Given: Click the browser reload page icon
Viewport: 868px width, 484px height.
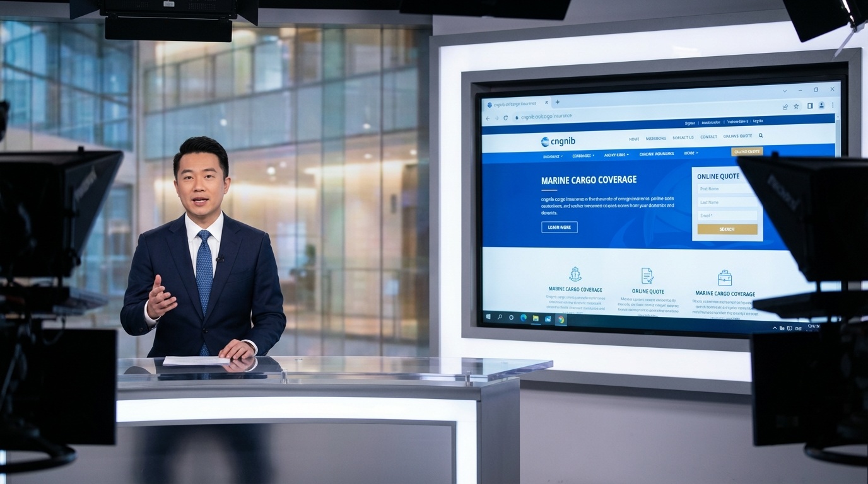Looking at the screenshot, I should [505, 118].
